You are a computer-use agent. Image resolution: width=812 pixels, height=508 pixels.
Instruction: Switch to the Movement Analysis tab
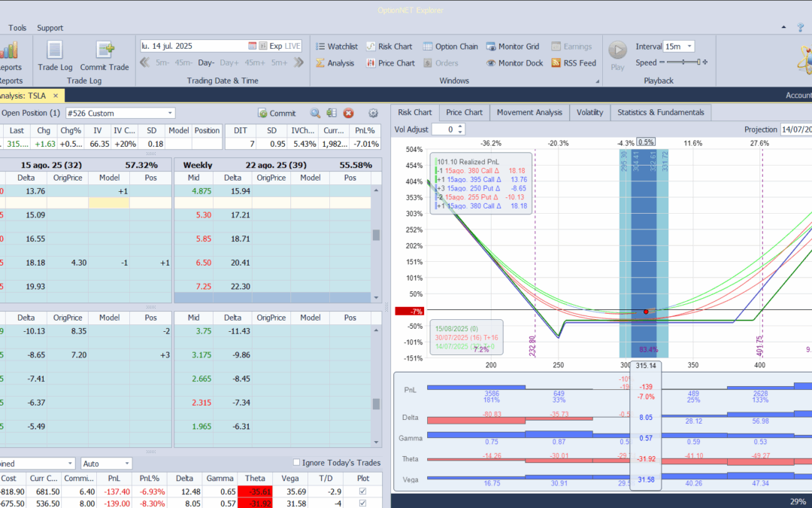click(529, 112)
